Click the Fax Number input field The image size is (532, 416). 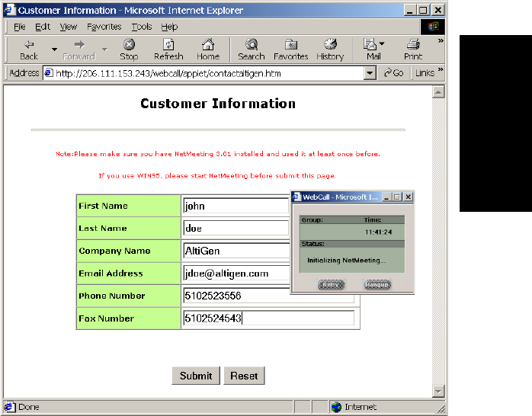269,318
